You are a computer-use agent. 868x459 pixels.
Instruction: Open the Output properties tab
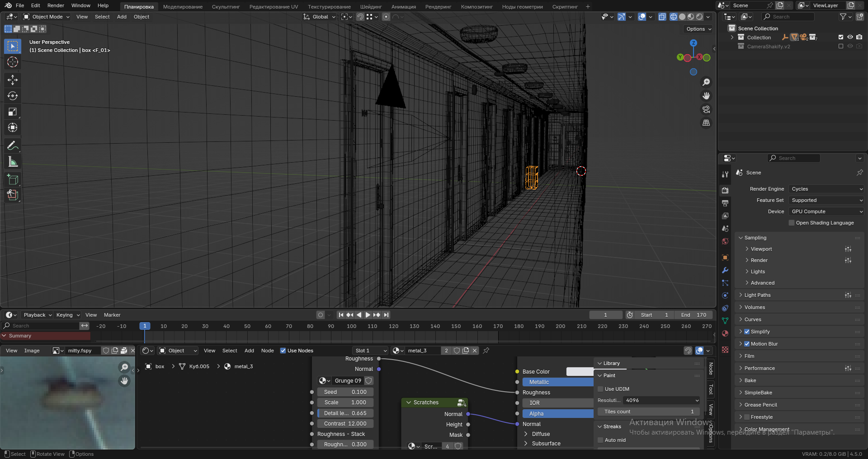click(725, 203)
